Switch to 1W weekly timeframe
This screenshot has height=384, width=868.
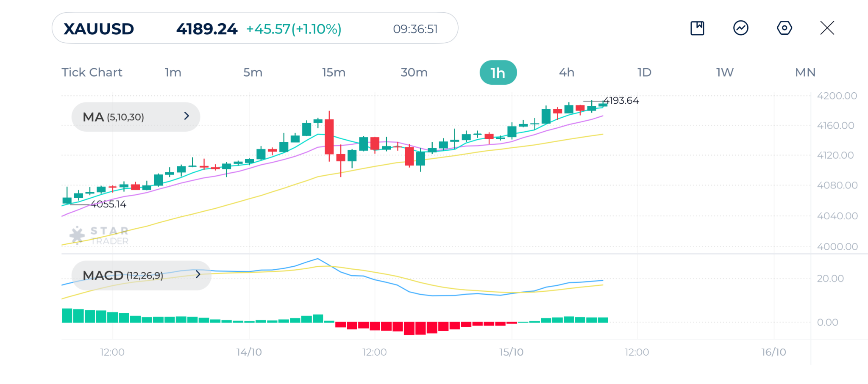[725, 72]
